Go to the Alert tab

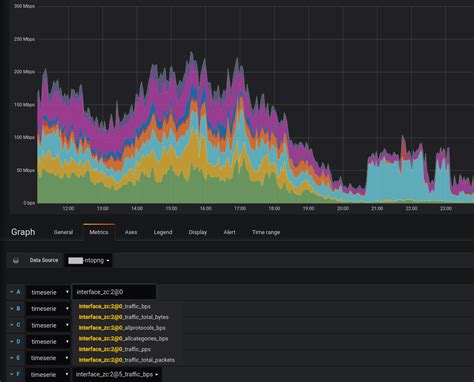click(229, 232)
